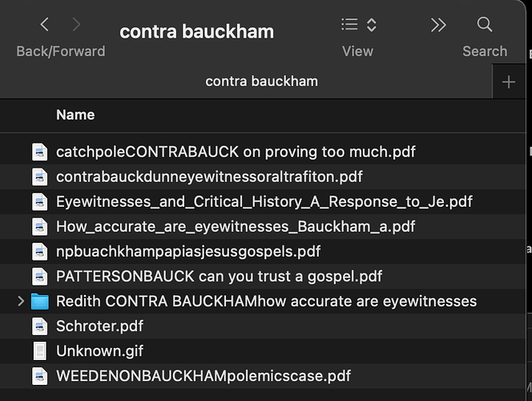Click the forward navigation arrow
The height and width of the screenshot is (401, 532).
(76, 24)
